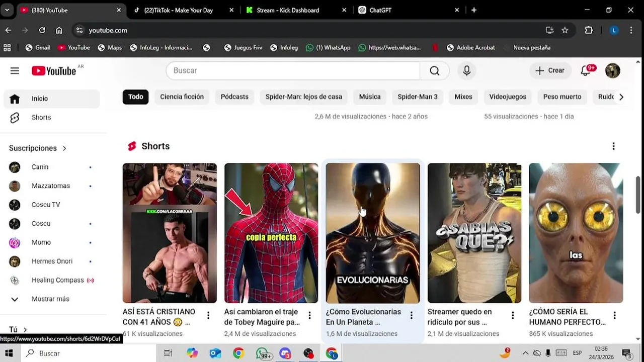Open the Juegos Friv bookmark
644x362 pixels.
point(243,47)
